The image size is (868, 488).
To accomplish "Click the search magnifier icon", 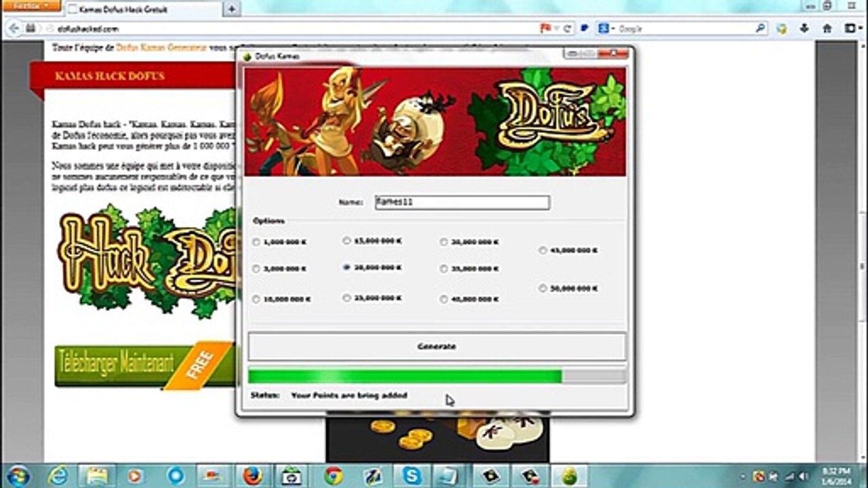I will click(761, 28).
